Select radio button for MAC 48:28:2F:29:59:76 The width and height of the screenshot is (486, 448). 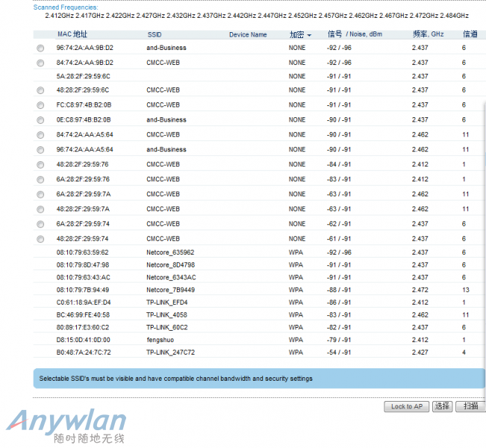point(40,164)
